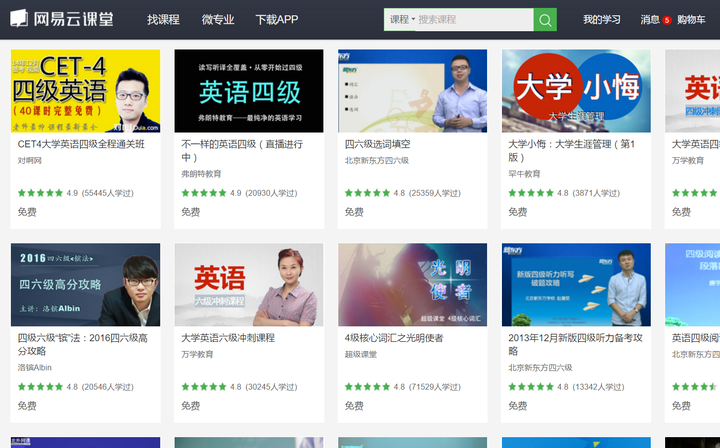
Task: Click provider 北京新东方四六级 under 四六级选词填空
Action: 377,161
